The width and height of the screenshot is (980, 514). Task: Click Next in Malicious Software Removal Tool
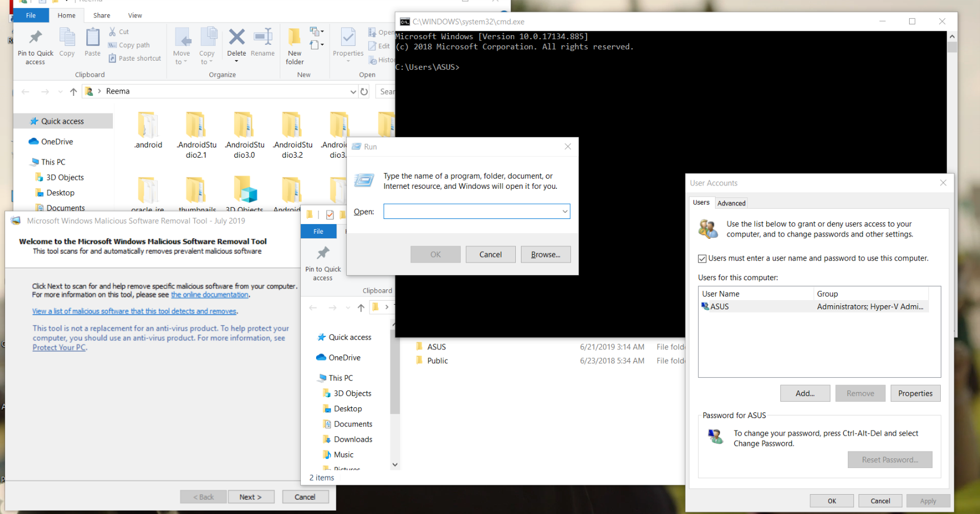(250, 497)
